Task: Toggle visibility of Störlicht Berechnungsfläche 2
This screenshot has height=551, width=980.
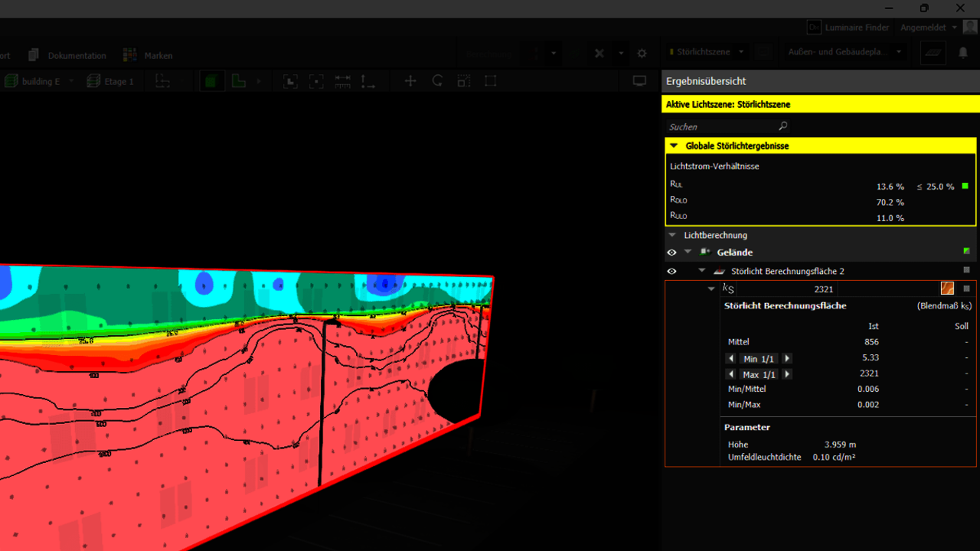Action: point(671,271)
